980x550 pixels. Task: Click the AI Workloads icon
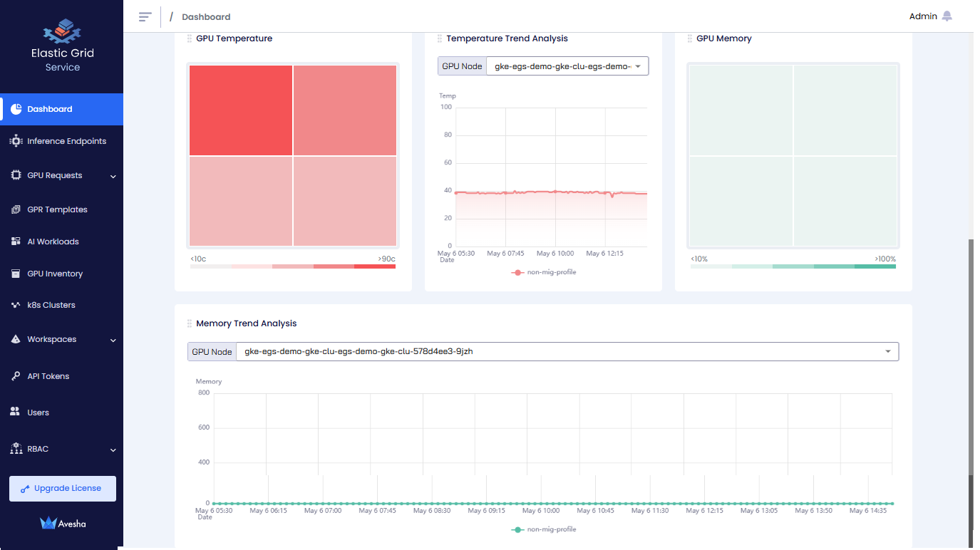tap(16, 242)
